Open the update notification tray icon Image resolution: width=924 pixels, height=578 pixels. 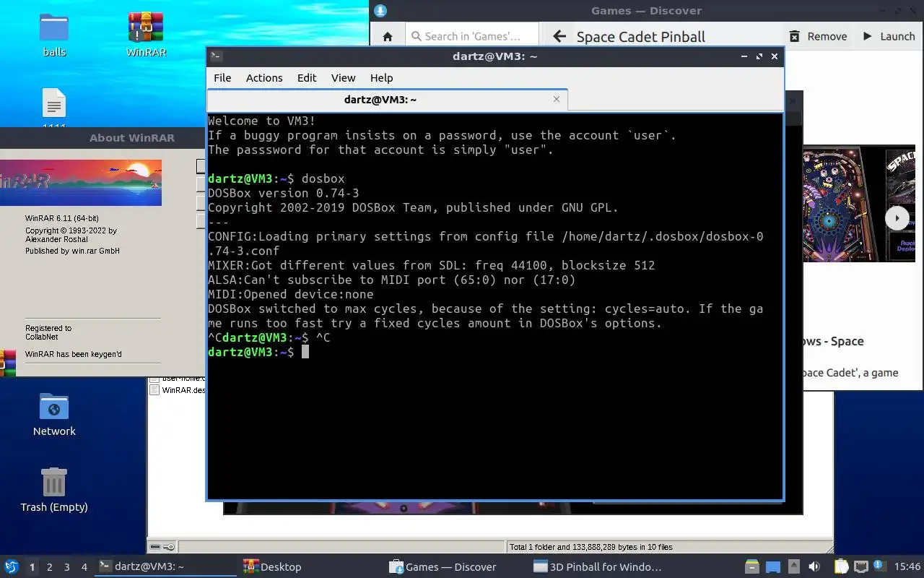click(x=879, y=566)
